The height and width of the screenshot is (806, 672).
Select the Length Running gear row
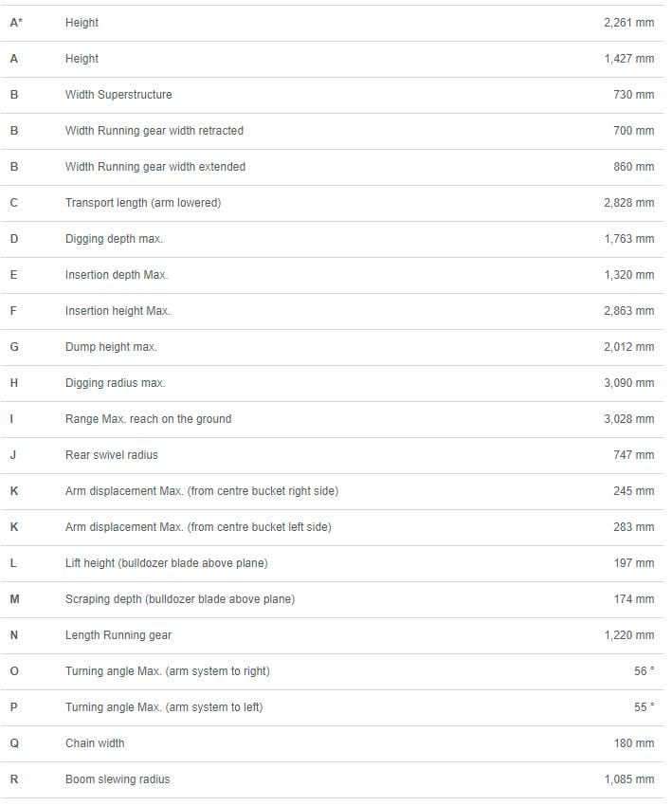point(333,634)
